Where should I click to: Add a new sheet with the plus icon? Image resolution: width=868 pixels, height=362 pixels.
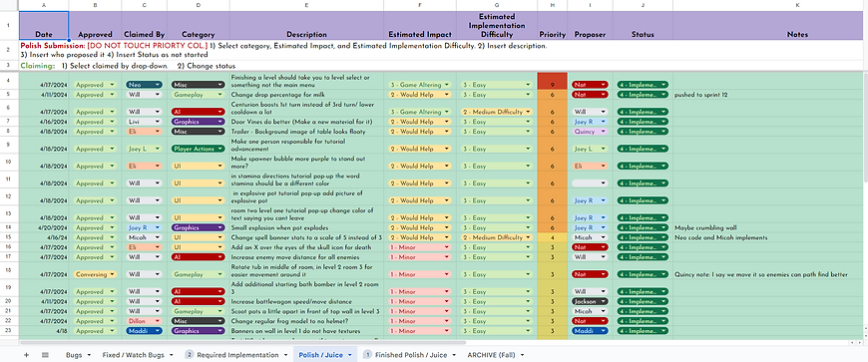pyautogui.click(x=26, y=355)
